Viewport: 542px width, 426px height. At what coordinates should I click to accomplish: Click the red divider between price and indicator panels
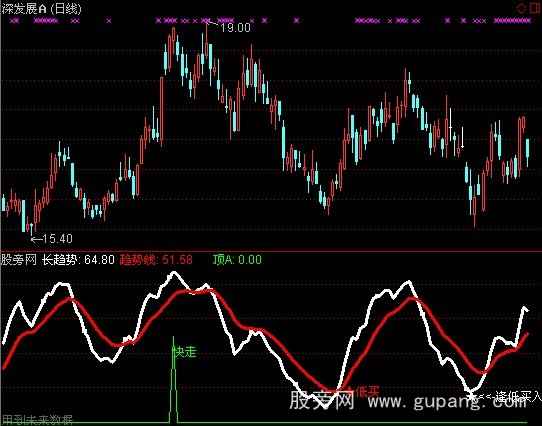pyautogui.click(x=271, y=251)
